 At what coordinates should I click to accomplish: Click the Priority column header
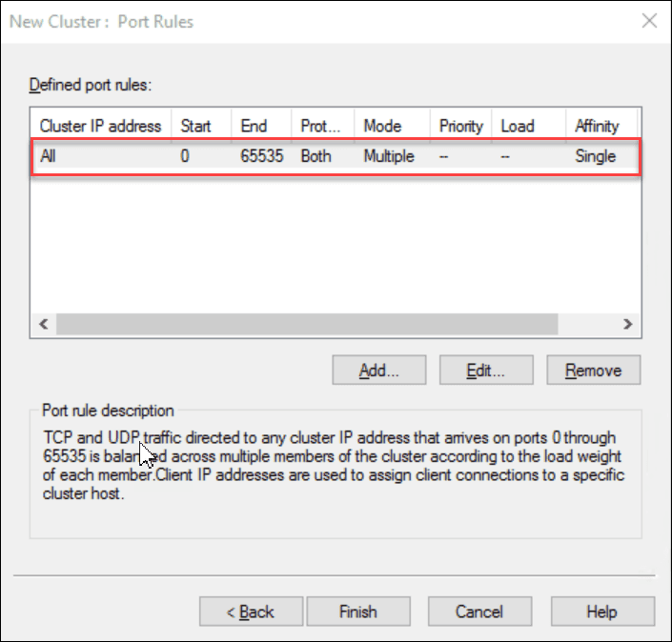pyautogui.click(x=461, y=126)
